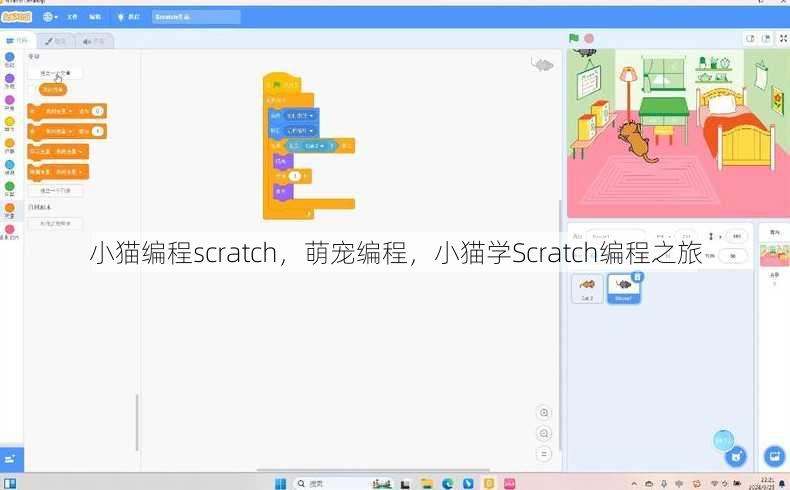Click the red stop button above stage
790x490 pixels.
coord(588,38)
